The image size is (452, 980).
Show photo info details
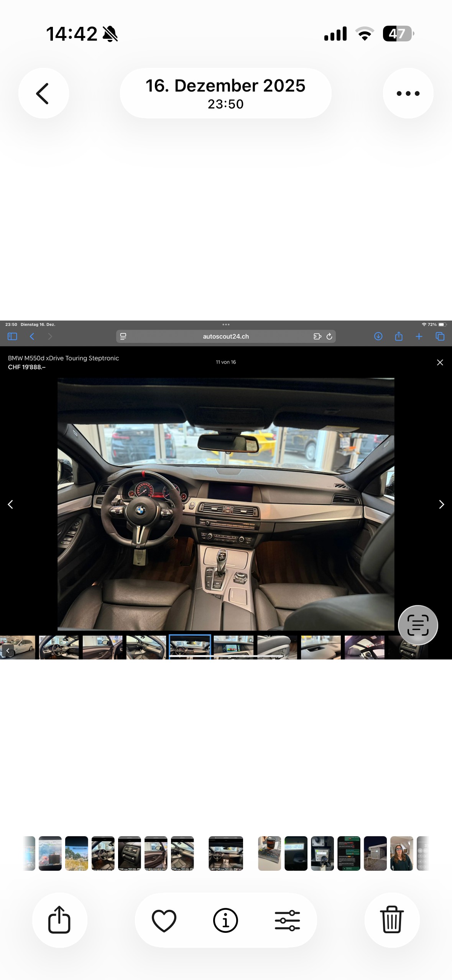[x=225, y=920]
